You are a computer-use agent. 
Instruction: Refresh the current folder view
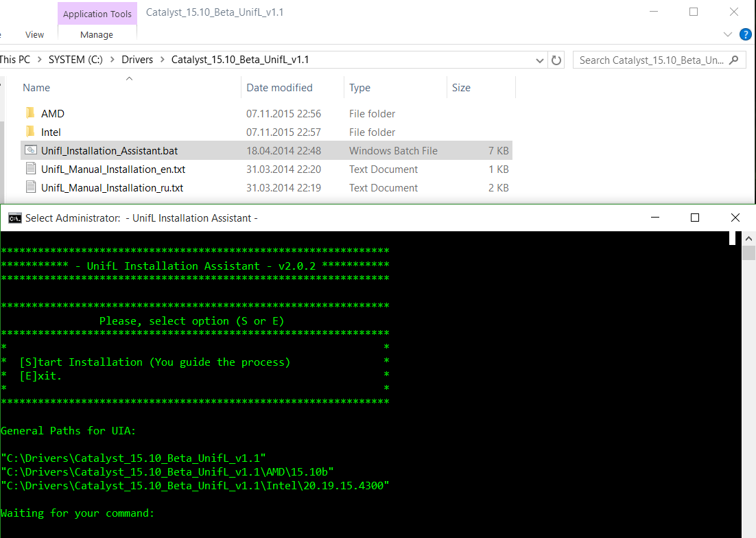pos(556,60)
